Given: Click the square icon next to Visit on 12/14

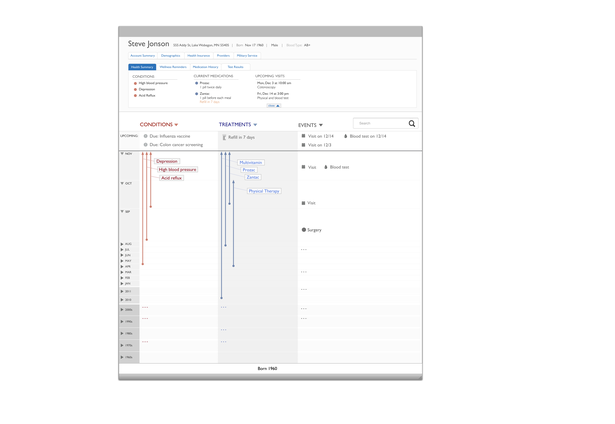Looking at the screenshot, I should (x=303, y=136).
